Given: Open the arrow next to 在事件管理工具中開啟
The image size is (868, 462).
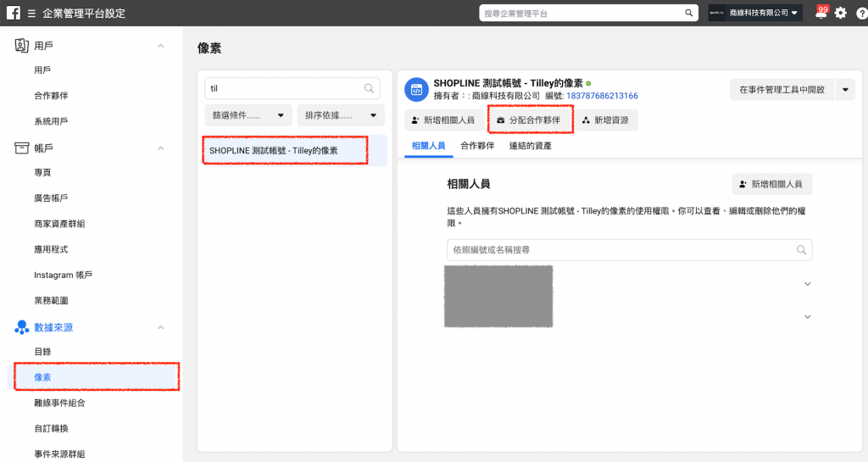Looking at the screenshot, I should [845, 90].
